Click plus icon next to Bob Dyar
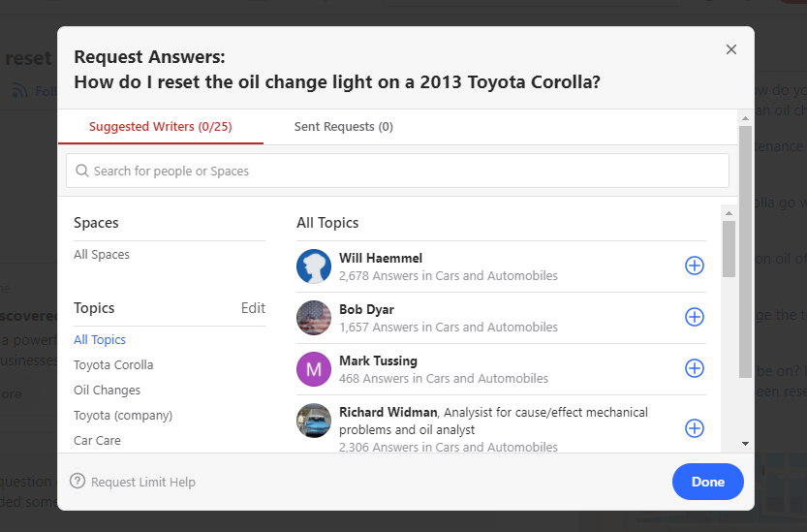807x532 pixels. click(x=694, y=317)
